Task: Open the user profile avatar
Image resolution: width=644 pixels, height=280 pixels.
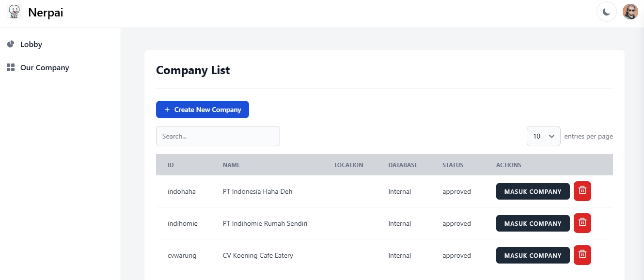Action: click(x=630, y=12)
